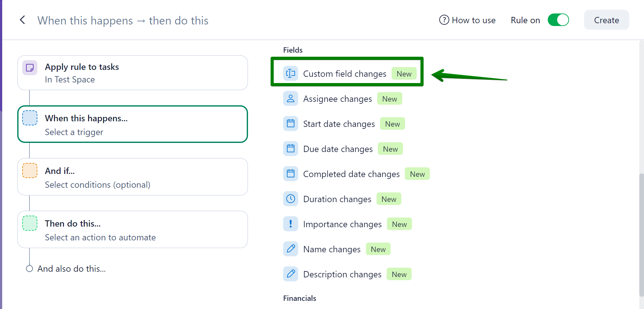644x309 pixels.
Task: Click the Duration changes clock icon
Action: (291, 199)
